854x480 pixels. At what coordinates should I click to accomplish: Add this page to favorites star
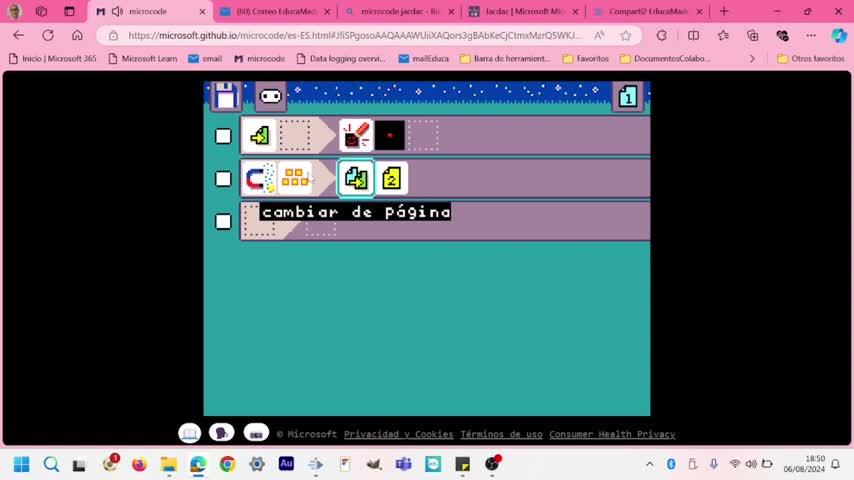pos(626,35)
